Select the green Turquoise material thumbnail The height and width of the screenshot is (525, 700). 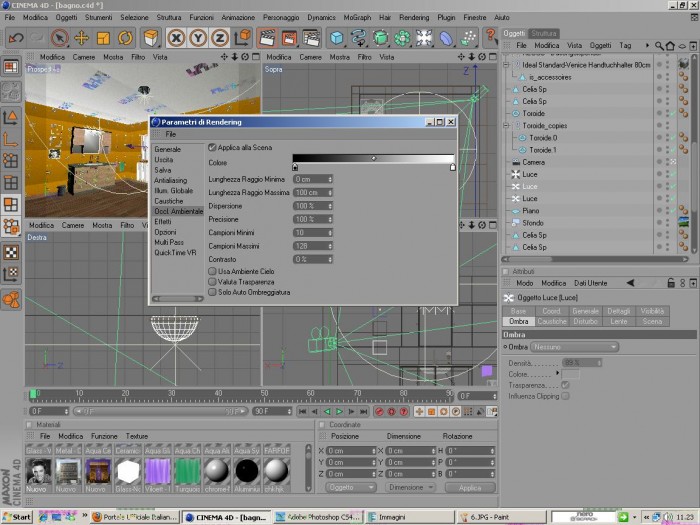188,472
